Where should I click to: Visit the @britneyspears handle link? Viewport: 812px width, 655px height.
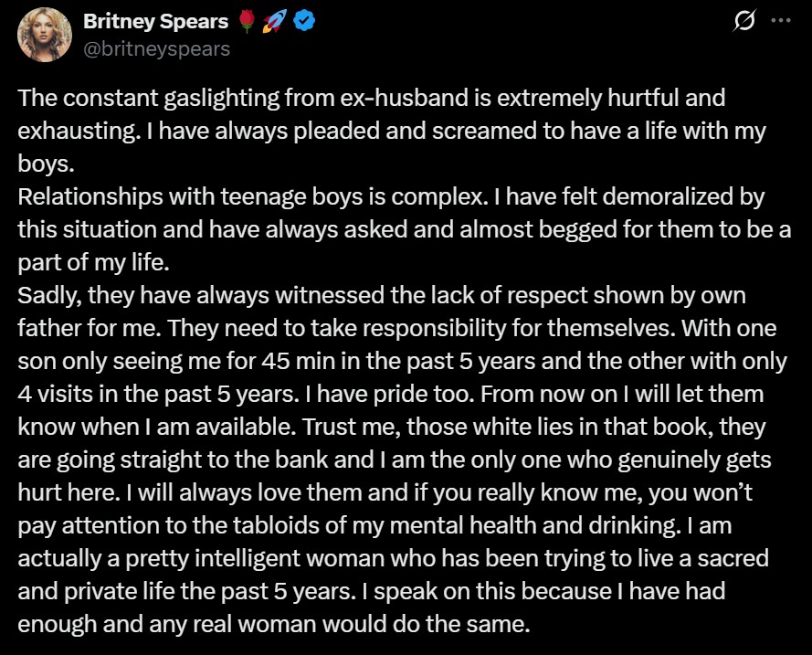[x=156, y=48]
